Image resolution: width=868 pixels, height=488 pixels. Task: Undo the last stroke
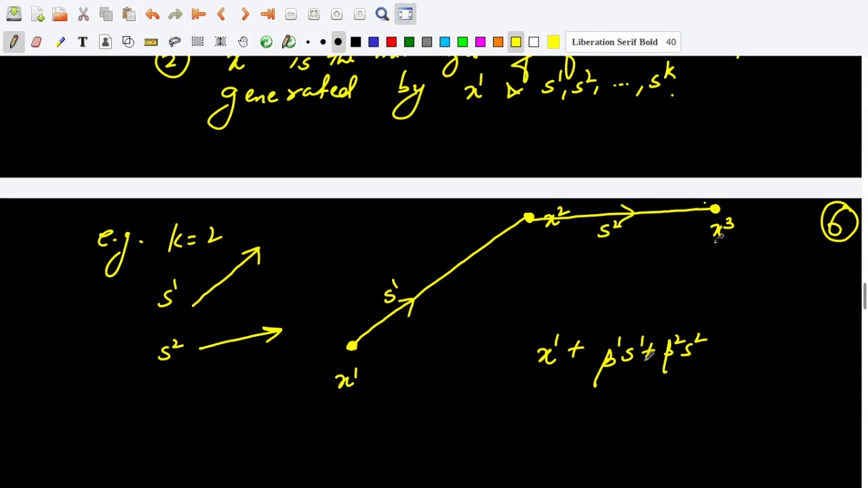[x=152, y=14]
